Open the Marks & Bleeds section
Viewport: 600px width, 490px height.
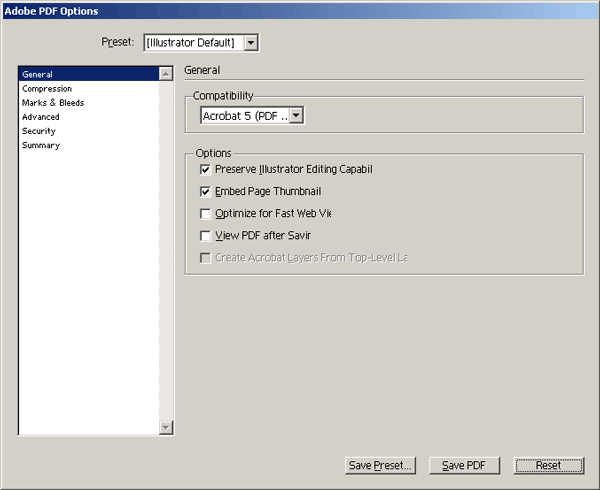[89, 103]
